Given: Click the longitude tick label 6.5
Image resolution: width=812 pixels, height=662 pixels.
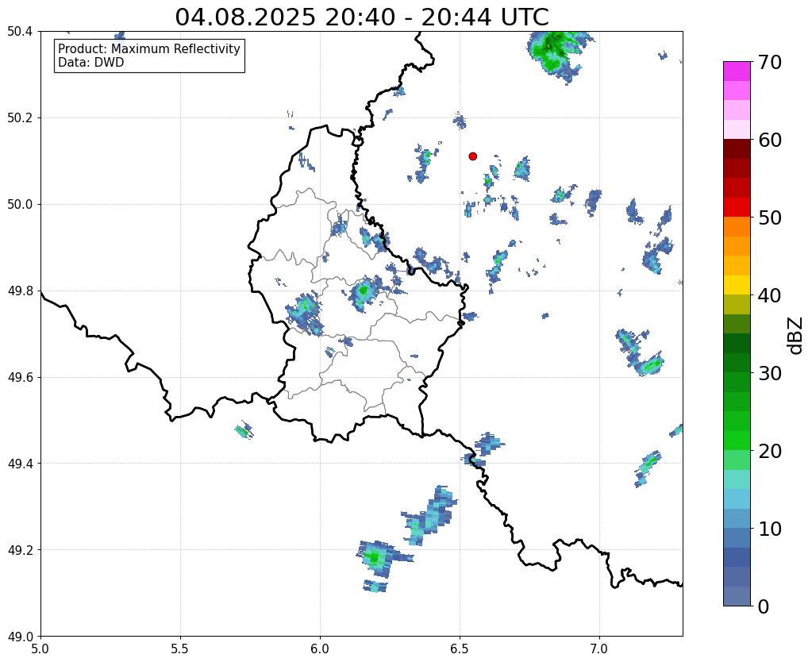Looking at the screenshot, I should click(x=460, y=649).
